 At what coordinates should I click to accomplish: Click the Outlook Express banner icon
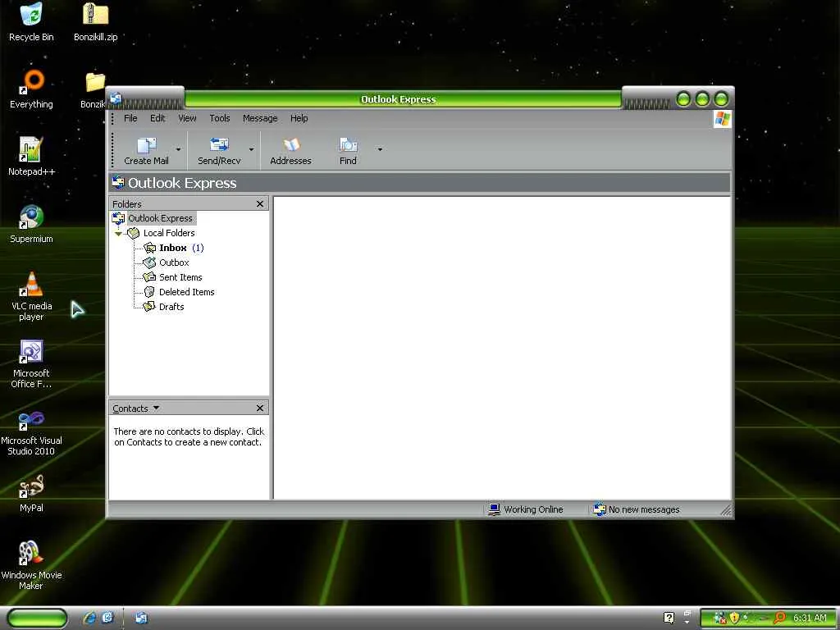(x=118, y=183)
